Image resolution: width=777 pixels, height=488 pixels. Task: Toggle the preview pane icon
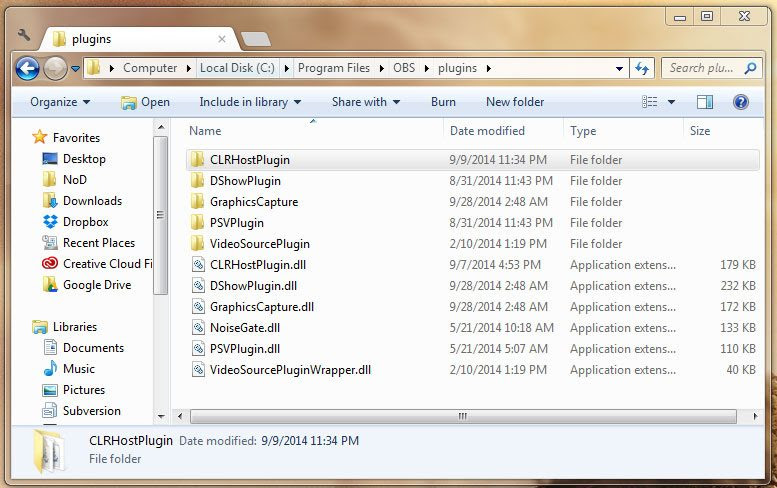tap(705, 102)
